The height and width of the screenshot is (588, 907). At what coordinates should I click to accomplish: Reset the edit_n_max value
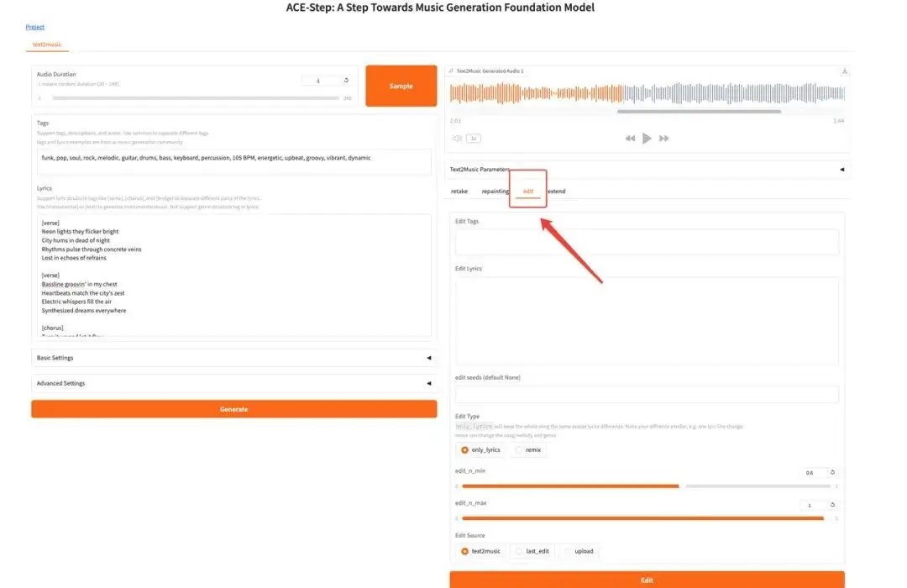[x=832, y=505]
